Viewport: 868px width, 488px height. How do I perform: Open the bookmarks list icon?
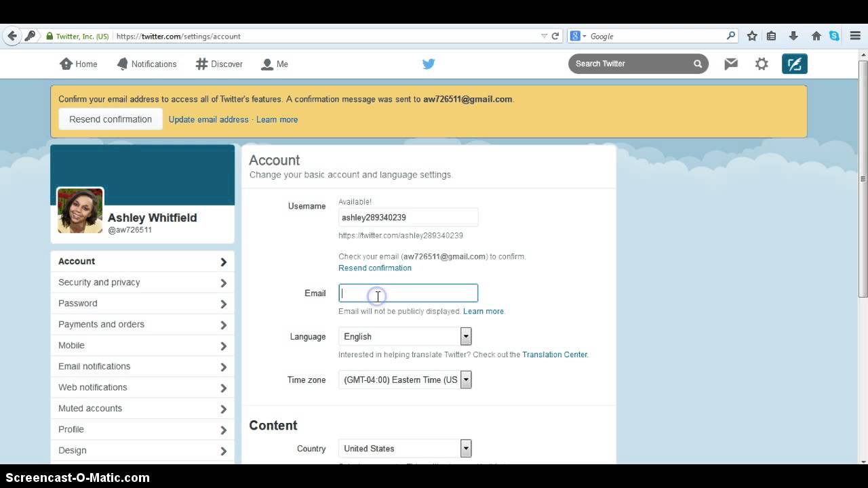[771, 36]
